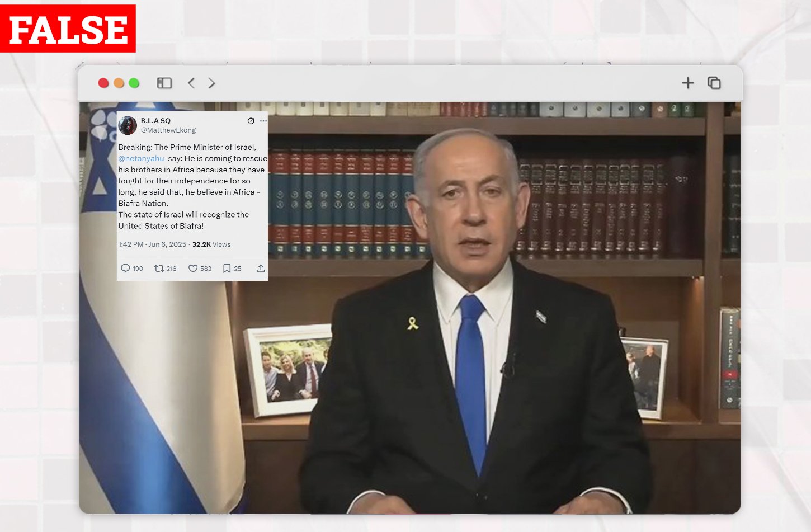Image resolution: width=811 pixels, height=532 pixels.
Task: Share the tweet via the upload icon
Action: [x=261, y=269]
